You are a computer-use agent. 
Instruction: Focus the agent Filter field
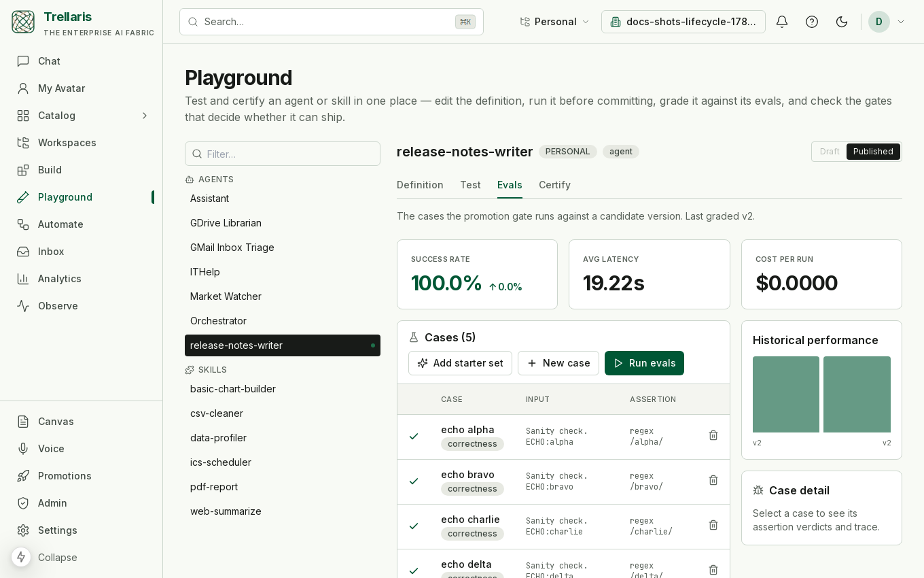[283, 154]
